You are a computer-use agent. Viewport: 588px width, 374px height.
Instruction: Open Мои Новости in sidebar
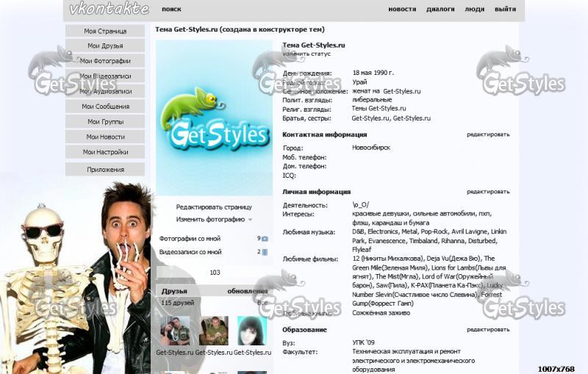pos(105,137)
